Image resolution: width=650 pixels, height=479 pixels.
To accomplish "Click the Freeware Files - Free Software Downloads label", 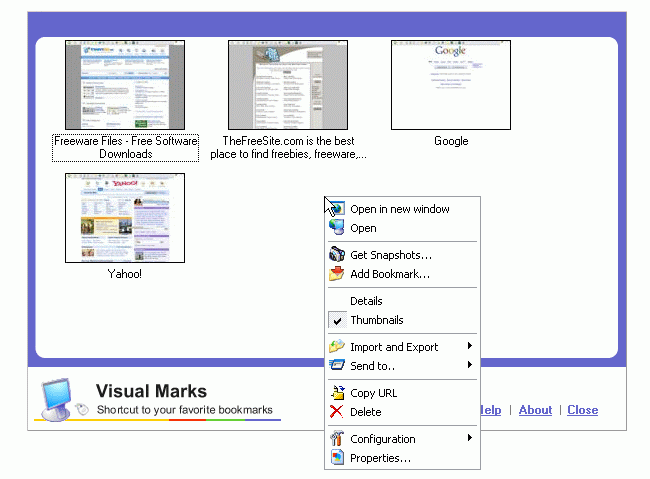I will 126,148.
